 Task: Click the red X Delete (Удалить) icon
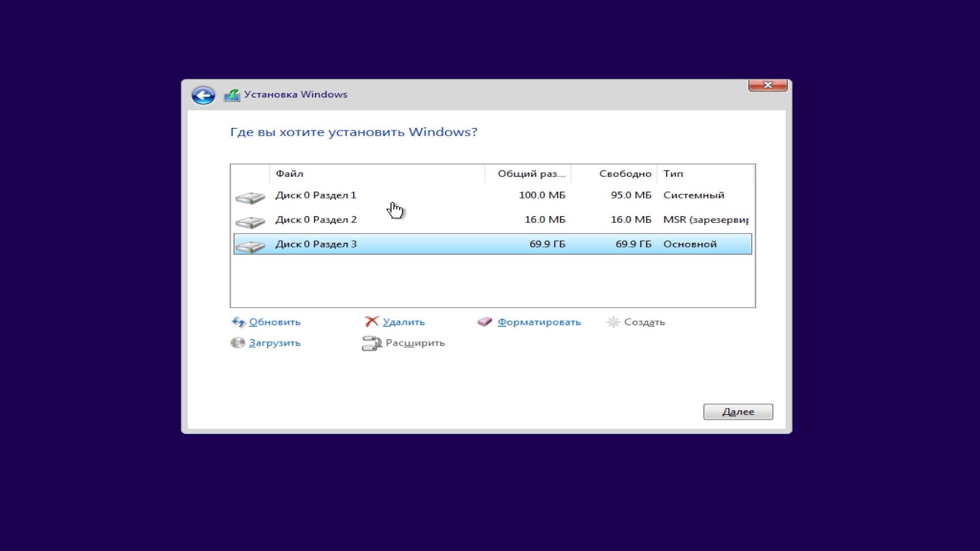click(372, 321)
